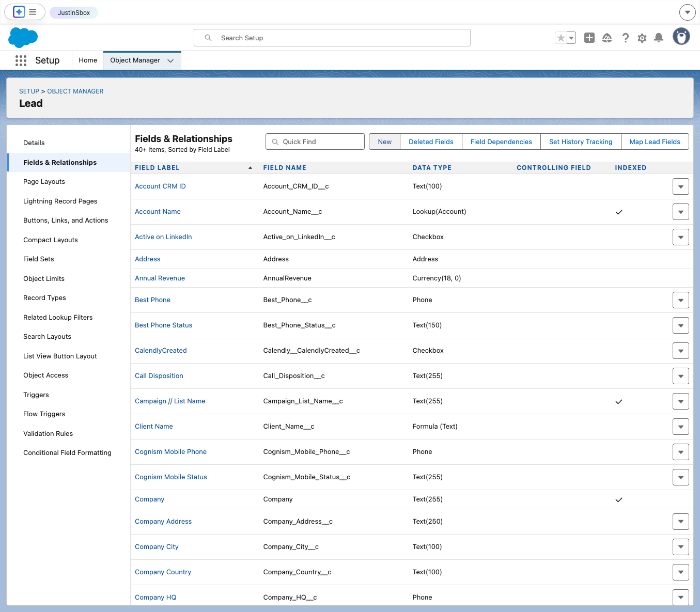
Task: Click the SETUP breadcrumb link
Action: (29, 91)
